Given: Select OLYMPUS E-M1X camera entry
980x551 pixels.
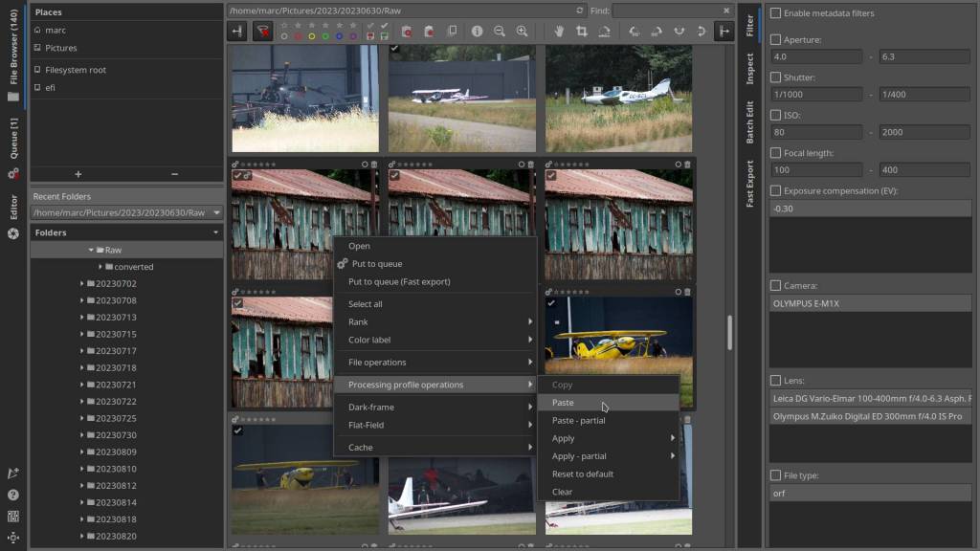Looking at the screenshot, I should coord(870,303).
